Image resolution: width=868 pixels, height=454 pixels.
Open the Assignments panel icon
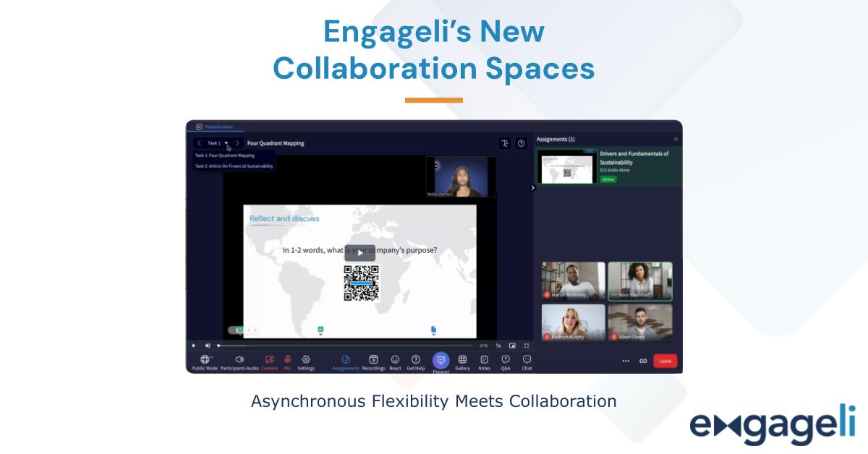(x=346, y=359)
